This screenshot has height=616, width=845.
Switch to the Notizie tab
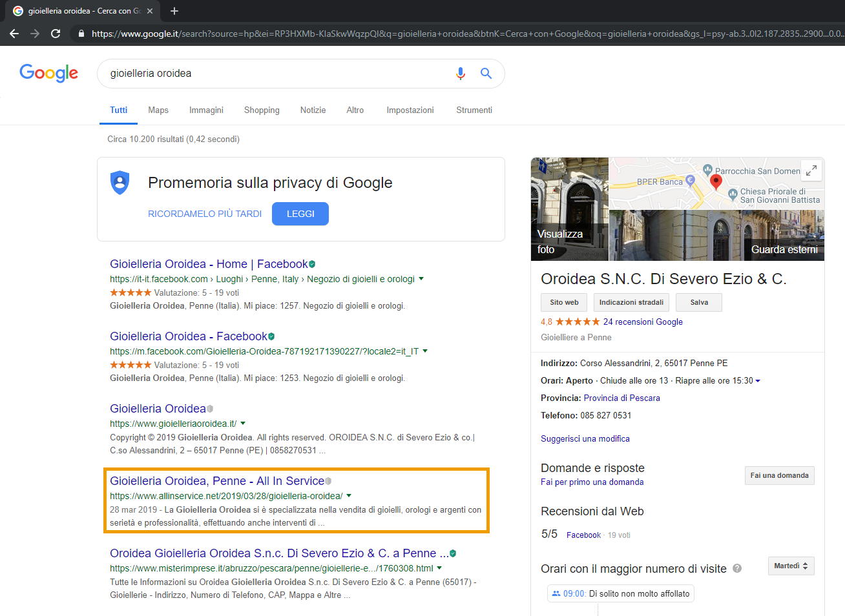(313, 110)
